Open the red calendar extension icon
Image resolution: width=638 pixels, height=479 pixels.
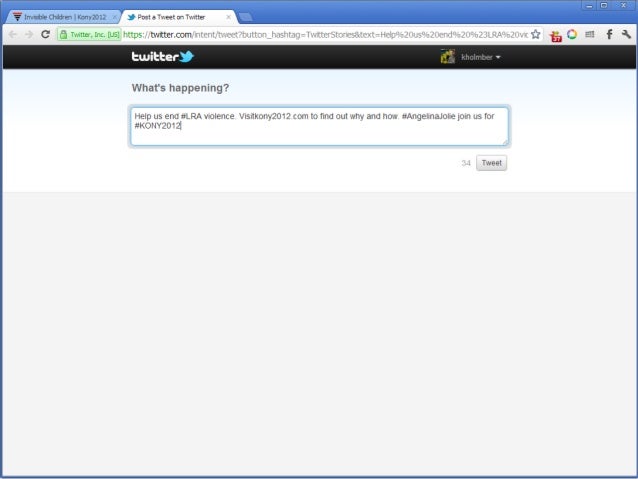pyautogui.click(x=555, y=36)
